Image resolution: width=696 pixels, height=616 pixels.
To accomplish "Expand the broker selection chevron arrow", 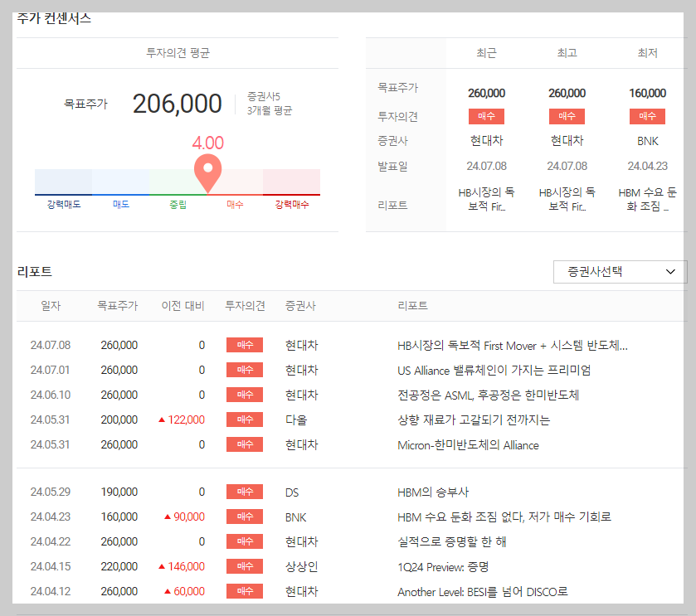I will pos(670,271).
